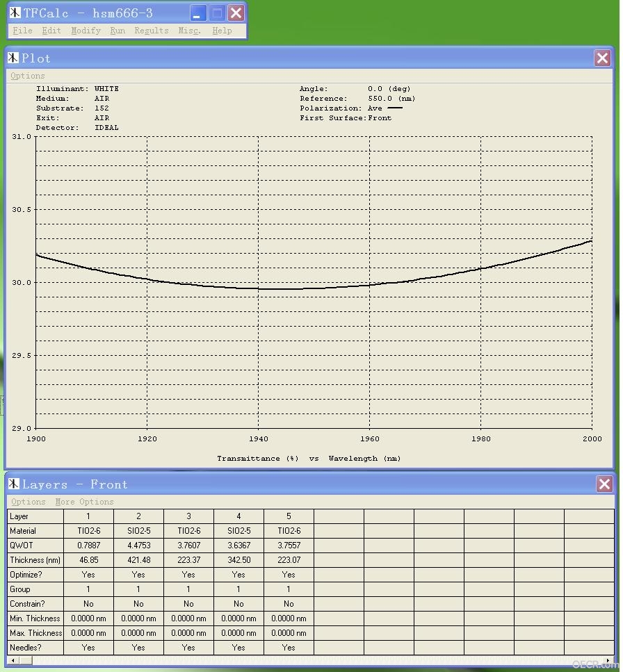Select layer 4 material cell SIO2-5

(x=238, y=530)
